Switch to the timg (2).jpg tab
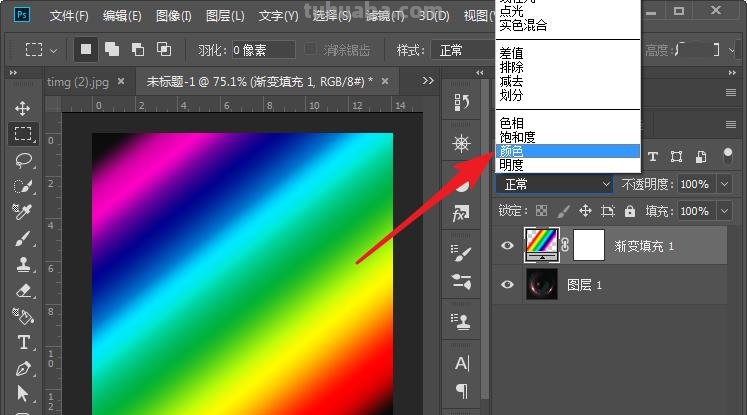This screenshot has width=747, height=415. point(78,81)
